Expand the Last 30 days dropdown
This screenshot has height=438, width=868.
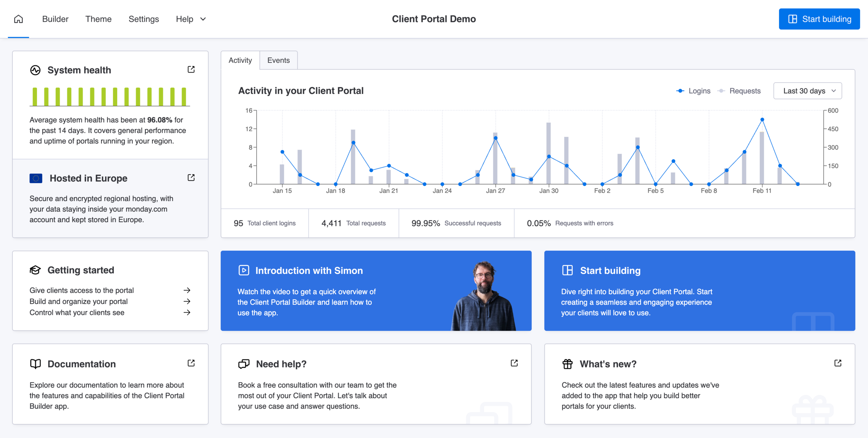pos(808,91)
